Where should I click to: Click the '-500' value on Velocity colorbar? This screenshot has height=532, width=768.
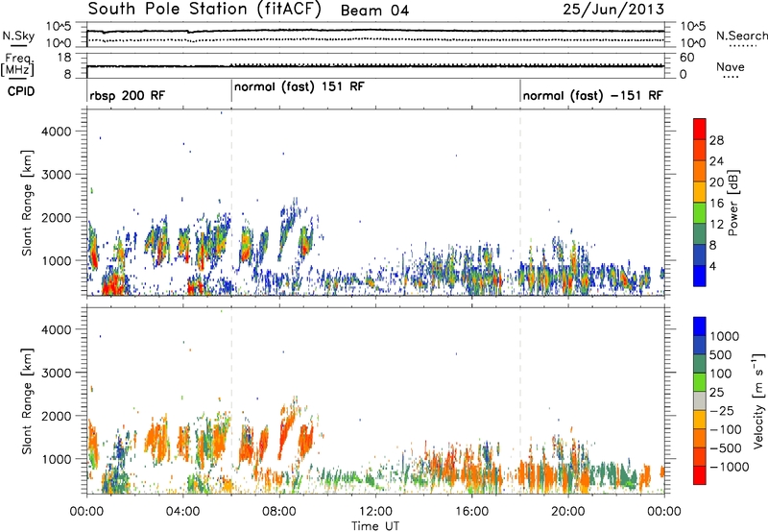pos(726,448)
